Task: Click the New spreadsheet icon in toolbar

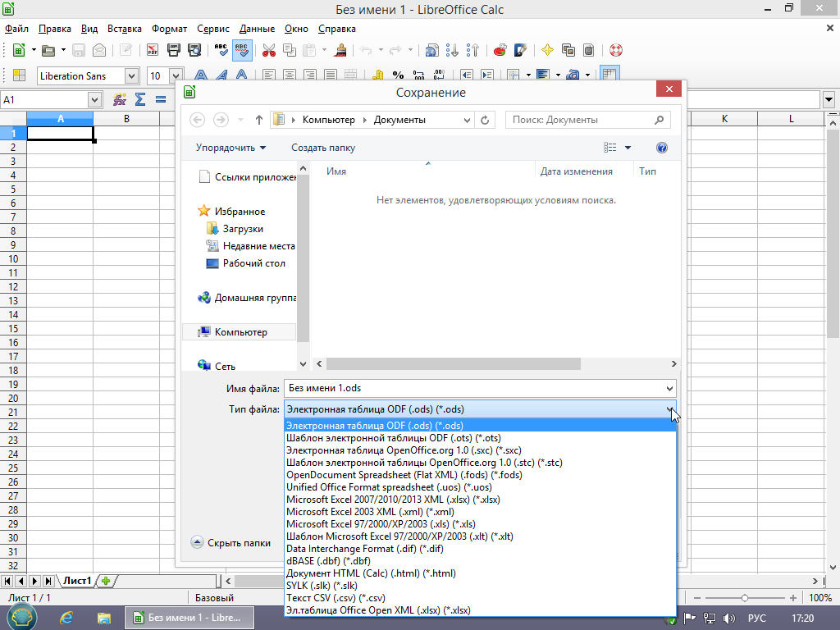Action: pos(19,50)
